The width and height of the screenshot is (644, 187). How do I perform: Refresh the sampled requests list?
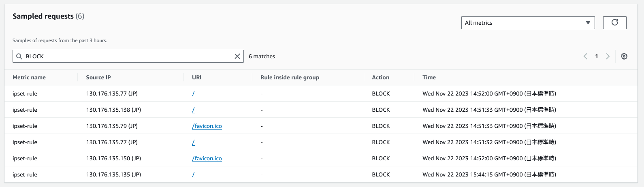(x=614, y=23)
